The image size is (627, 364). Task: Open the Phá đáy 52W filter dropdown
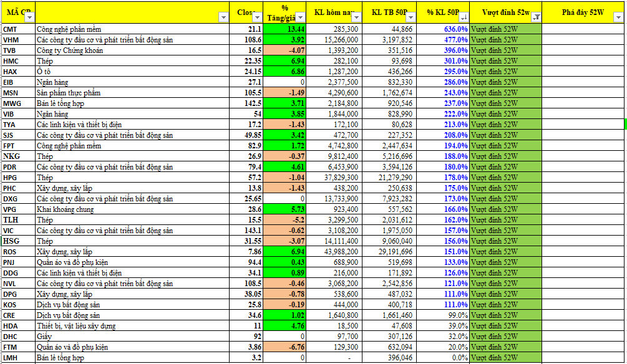tap(621, 18)
